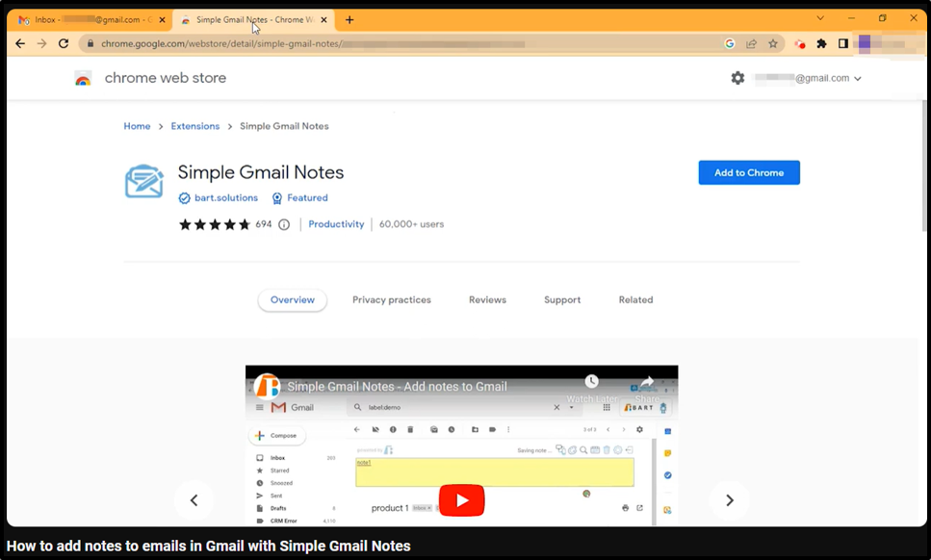Click the video title Simple Gmail Notes - Add notes to Gmail

398,387
